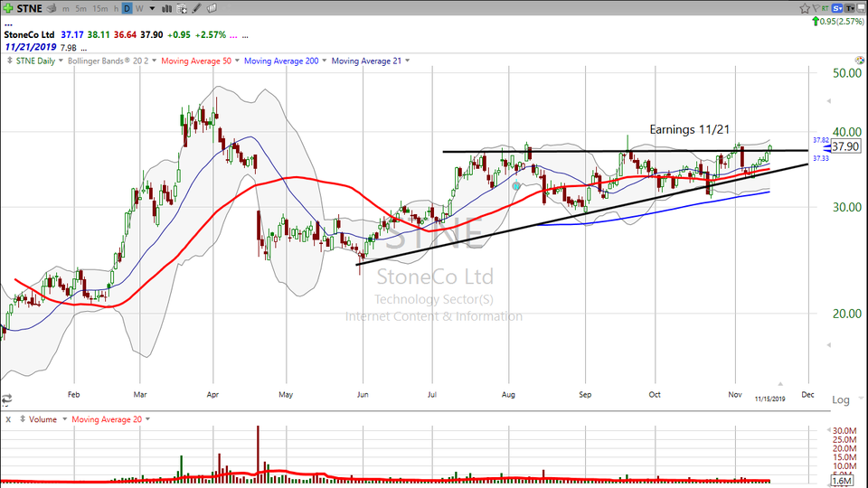Screen dimensions: 868x488
Task: Open the Moving Average 50 dropdown
Action: click(237, 61)
